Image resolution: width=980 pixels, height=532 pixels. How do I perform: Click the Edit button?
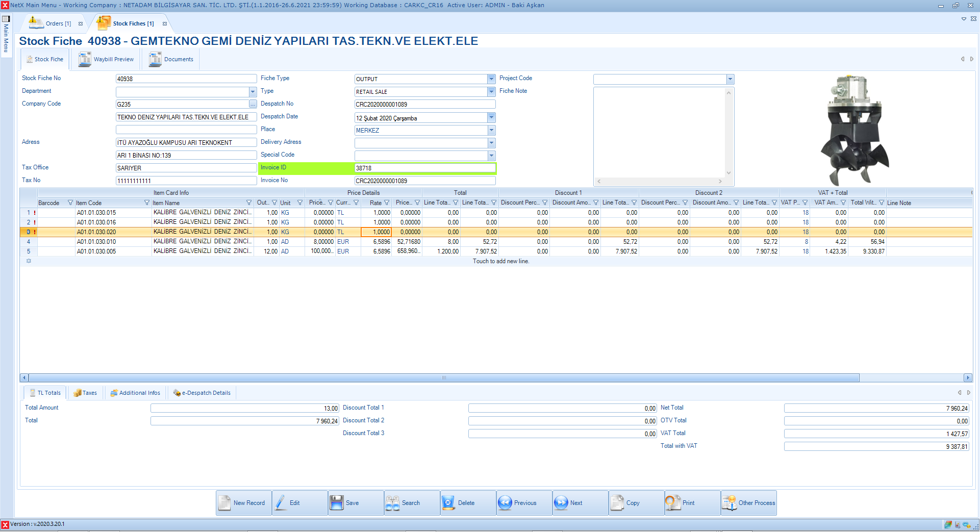click(294, 503)
